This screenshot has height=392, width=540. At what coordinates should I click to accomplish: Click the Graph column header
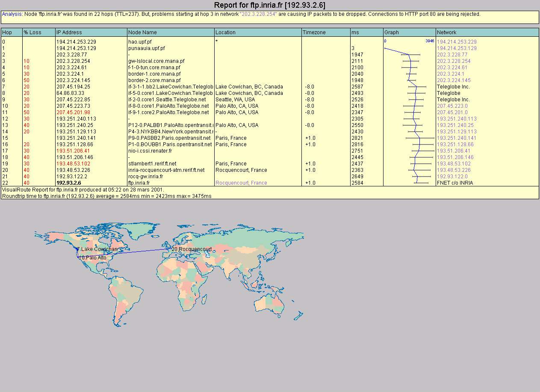[x=391, y=32]
